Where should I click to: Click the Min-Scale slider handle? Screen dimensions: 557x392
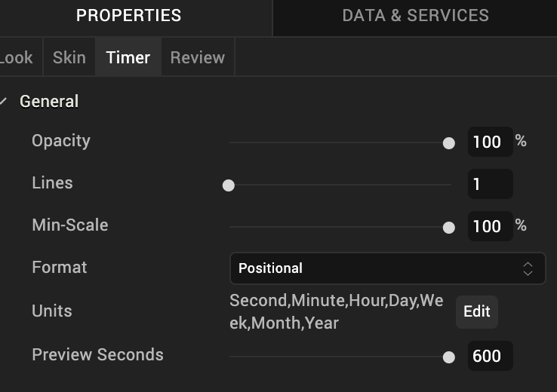pyautogui.click(x=449, y=228)
